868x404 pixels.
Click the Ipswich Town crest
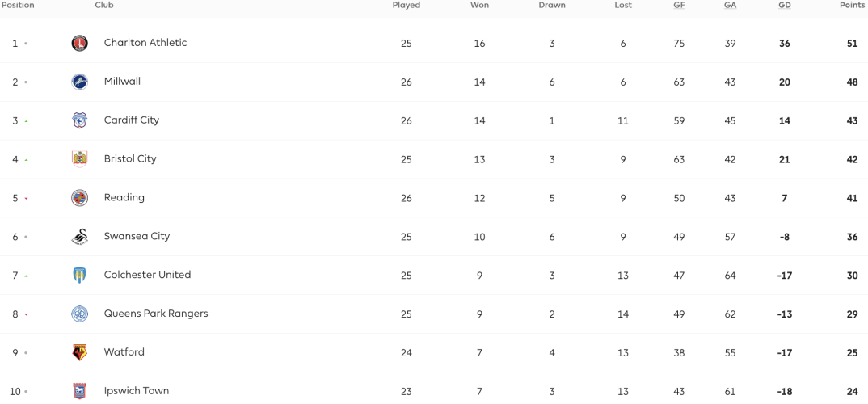coord(80,391)
